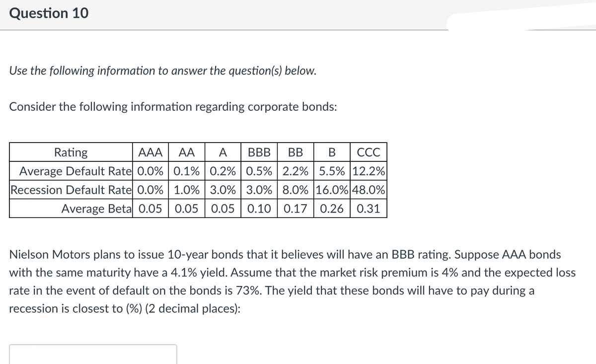The height and width of the screenshot is (364, 596).
Task: Click the 0.10 beta value under BBB
Action: tap(259, 209)
